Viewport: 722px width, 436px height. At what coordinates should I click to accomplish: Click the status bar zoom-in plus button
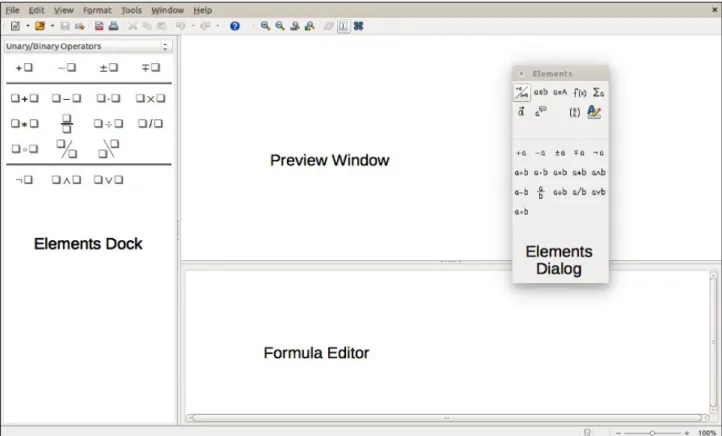pyautogui.click(x=687, y=433)
